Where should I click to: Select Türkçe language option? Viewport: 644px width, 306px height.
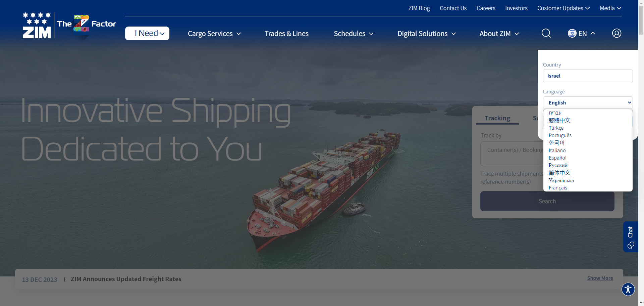point(556,128)
